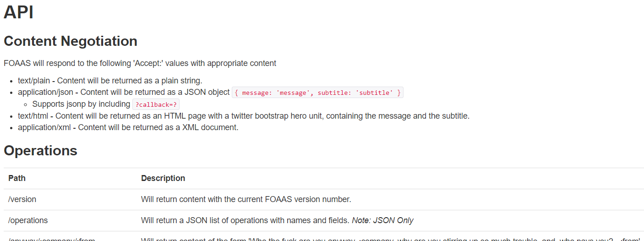Click the API page heading

coord(19,12)
